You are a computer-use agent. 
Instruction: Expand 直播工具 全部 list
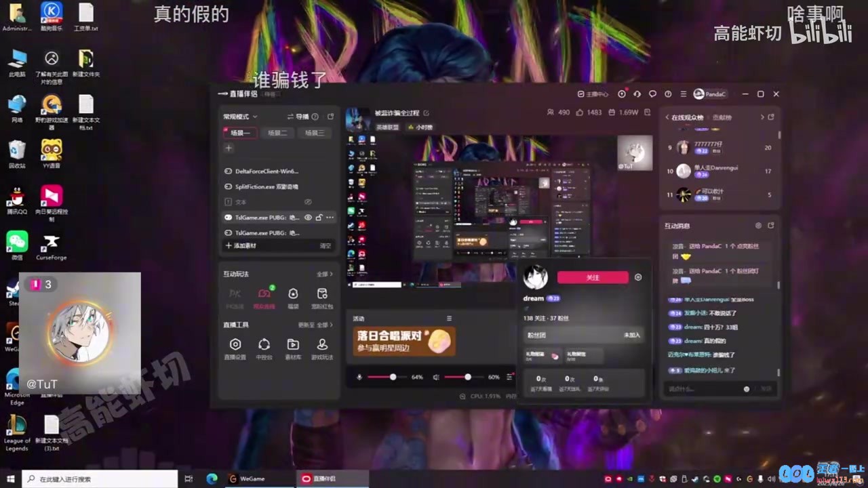[325, 325]
